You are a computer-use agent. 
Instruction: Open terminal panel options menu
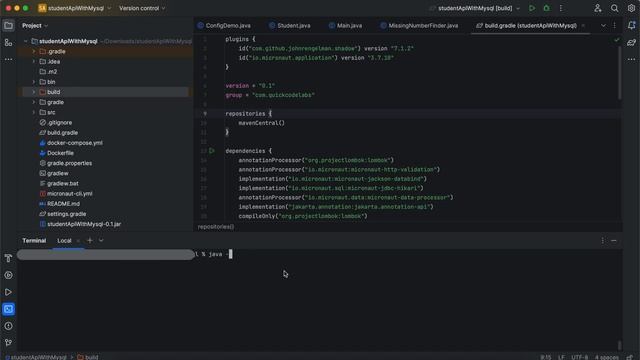[602, 241]
